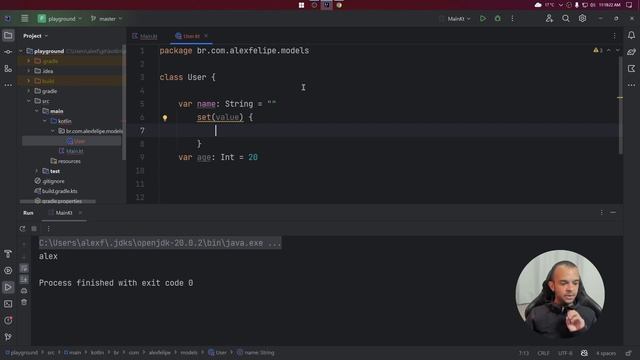Close MainKt run tab
This screenshot has height=360, width=640.
pyautogui.click(x=80, y=213)
